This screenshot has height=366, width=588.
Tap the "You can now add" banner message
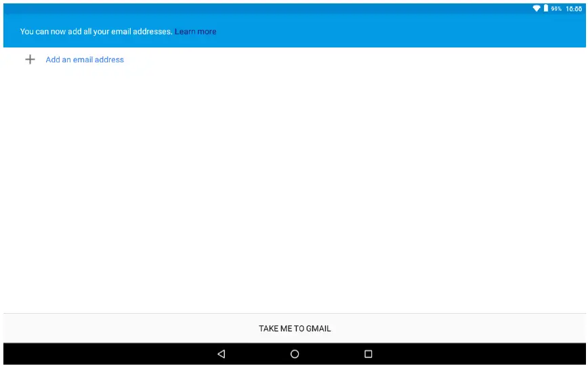(96, 32)
